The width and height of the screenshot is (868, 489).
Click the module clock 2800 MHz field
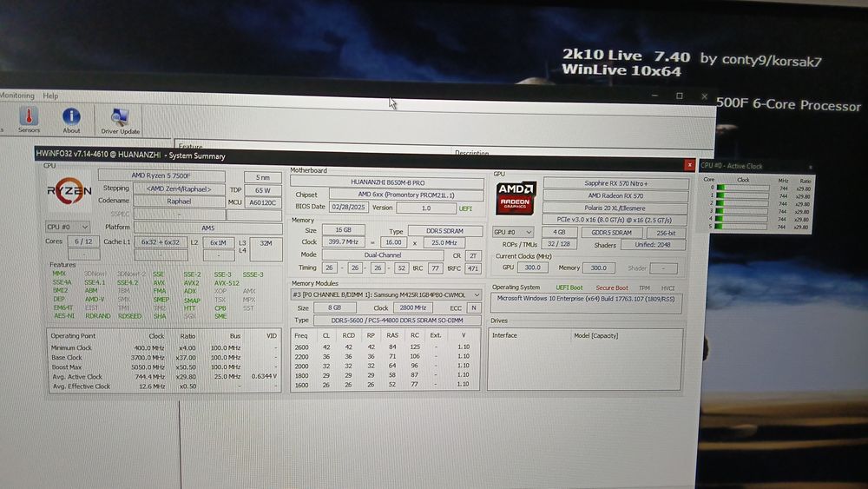(x=412, y=307)
